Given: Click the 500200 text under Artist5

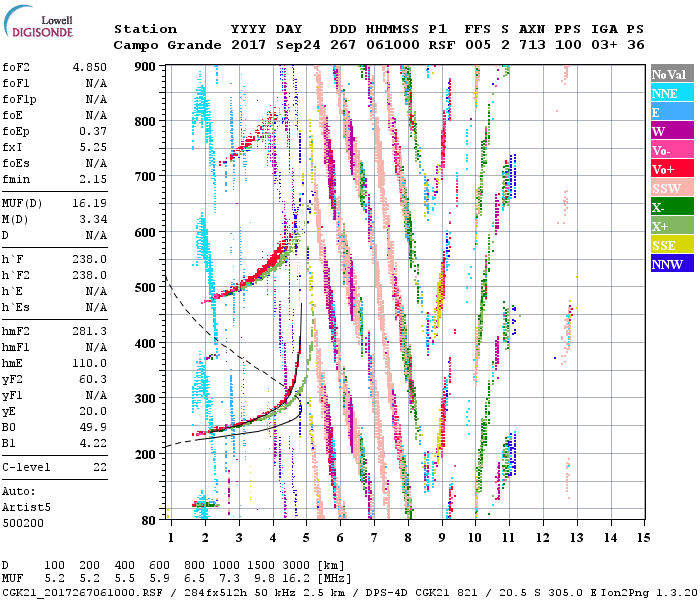Looking at the screenshot, I should (23, 523).
